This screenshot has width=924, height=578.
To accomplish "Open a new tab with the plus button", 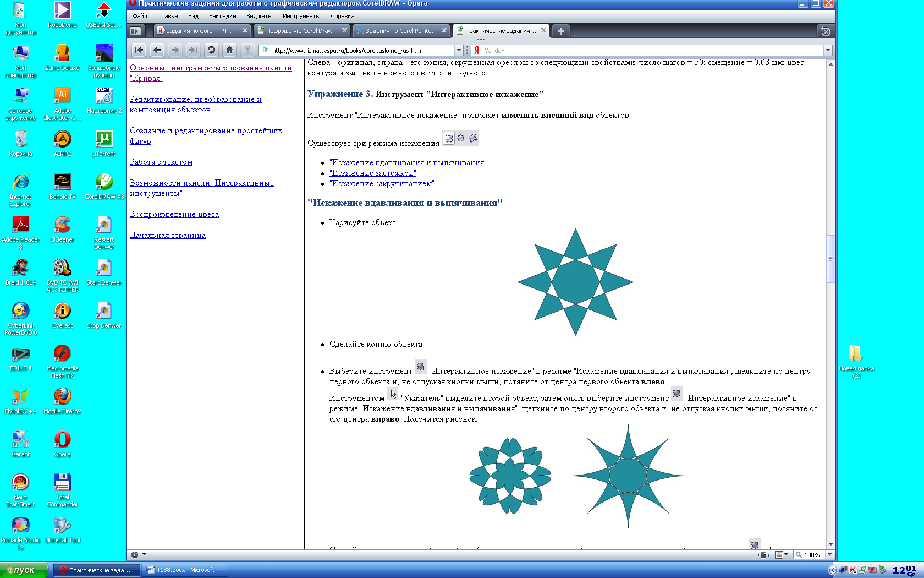I will (x=560, y=31).
